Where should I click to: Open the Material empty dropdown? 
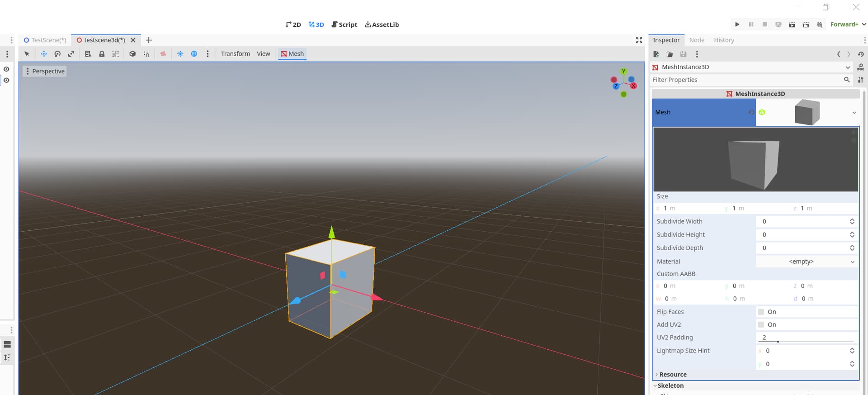click(807, 262)
